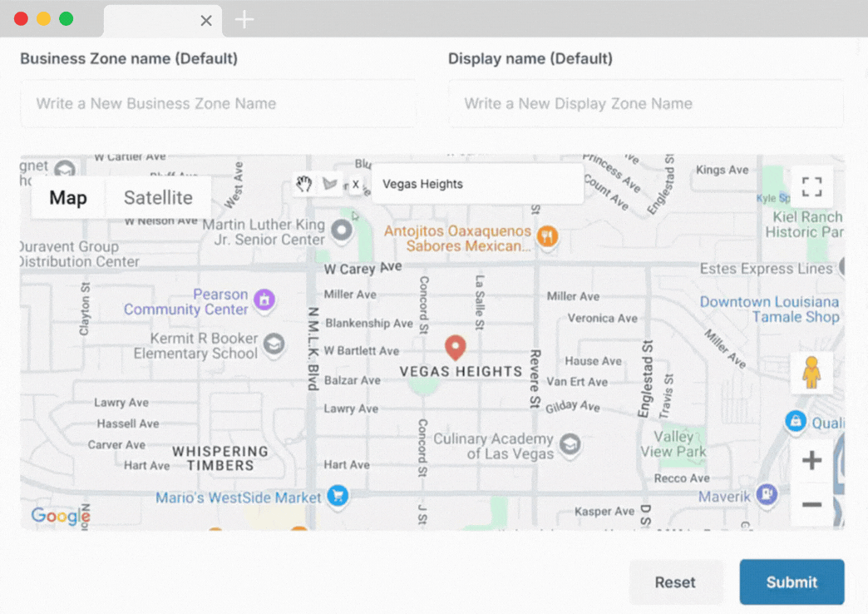This screenshot has width=868, height=614.
Task: Click the Revere St street label
Action: [x=535, y=379]
